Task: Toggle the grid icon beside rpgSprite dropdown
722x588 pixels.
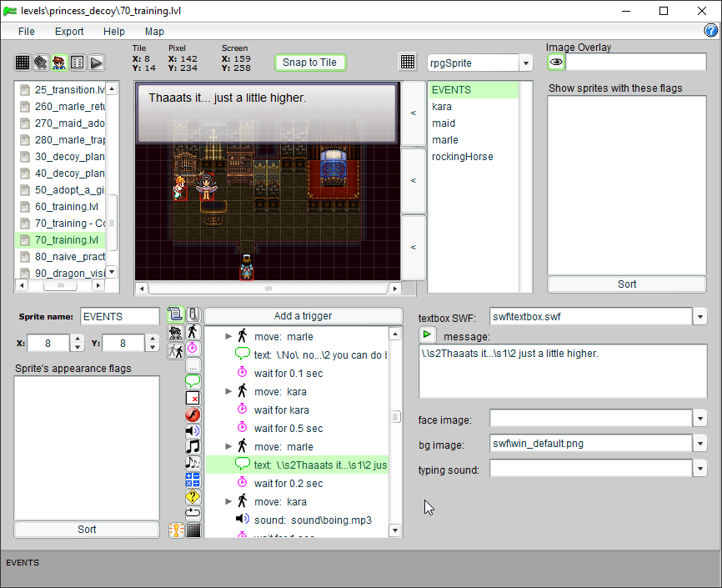Action: pos(408,63)
